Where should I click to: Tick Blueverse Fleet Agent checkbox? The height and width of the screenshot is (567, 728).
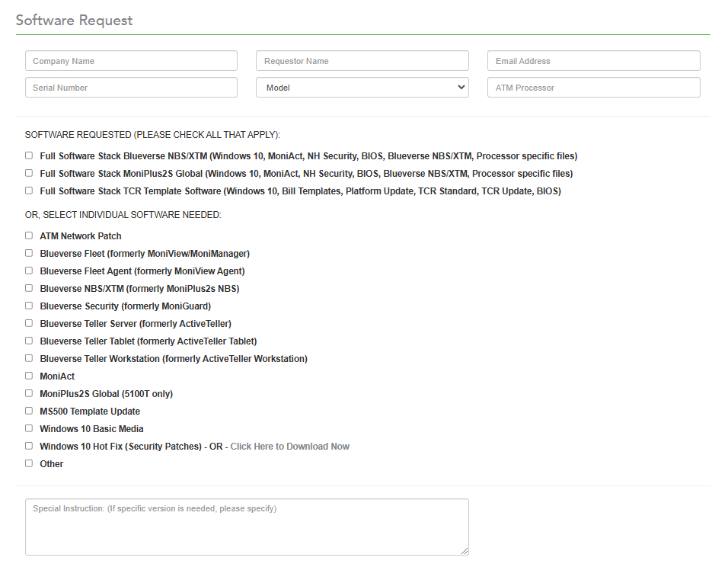(x=29, y=271)
